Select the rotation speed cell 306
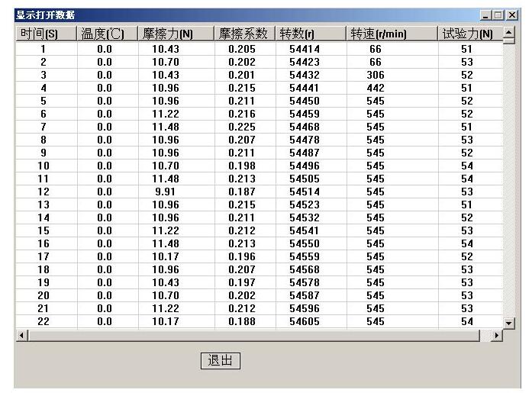Viewport: 532px width, 393px height. (375, 75)
